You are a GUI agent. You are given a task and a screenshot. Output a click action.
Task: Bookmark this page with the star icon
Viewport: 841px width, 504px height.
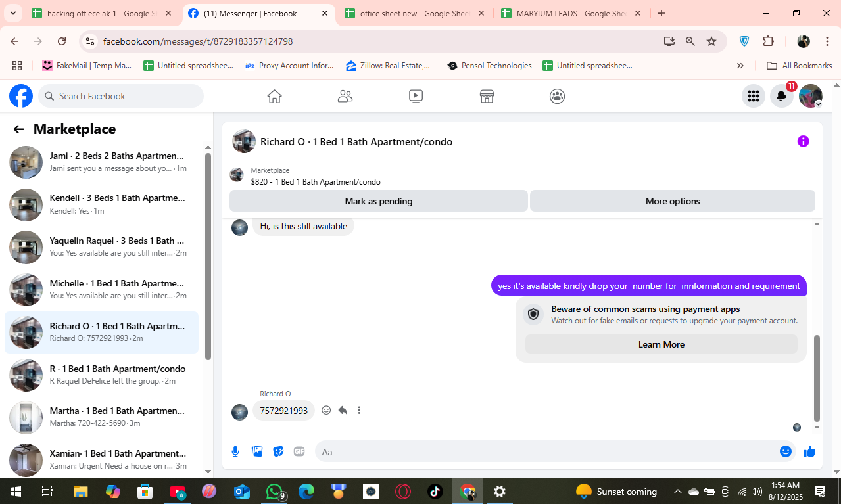pyautogui.click(x=711, y=41)
